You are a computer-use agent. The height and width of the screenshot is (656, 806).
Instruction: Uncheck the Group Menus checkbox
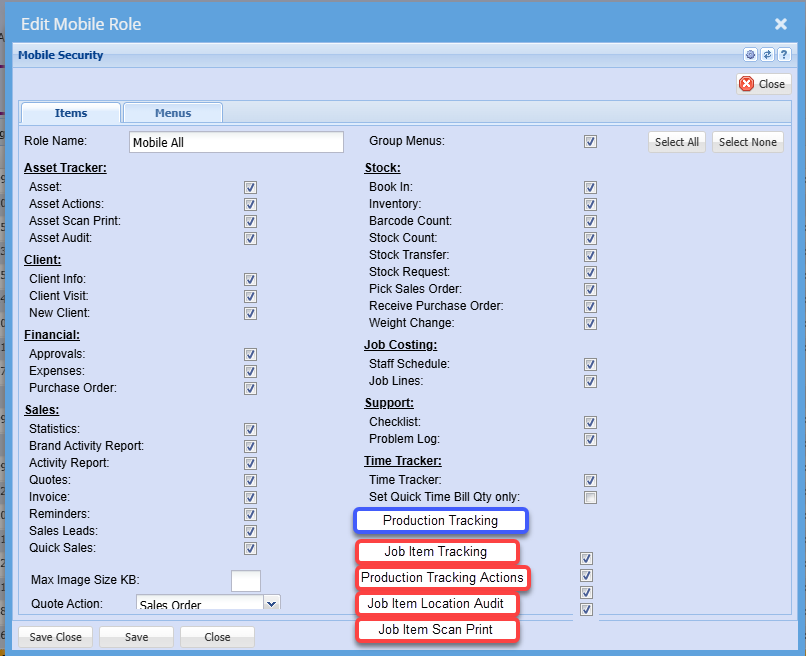(591, 142)
